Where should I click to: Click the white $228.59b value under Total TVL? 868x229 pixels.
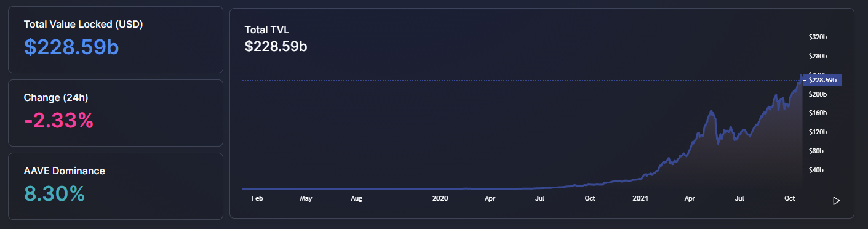[x=276, y=46]
